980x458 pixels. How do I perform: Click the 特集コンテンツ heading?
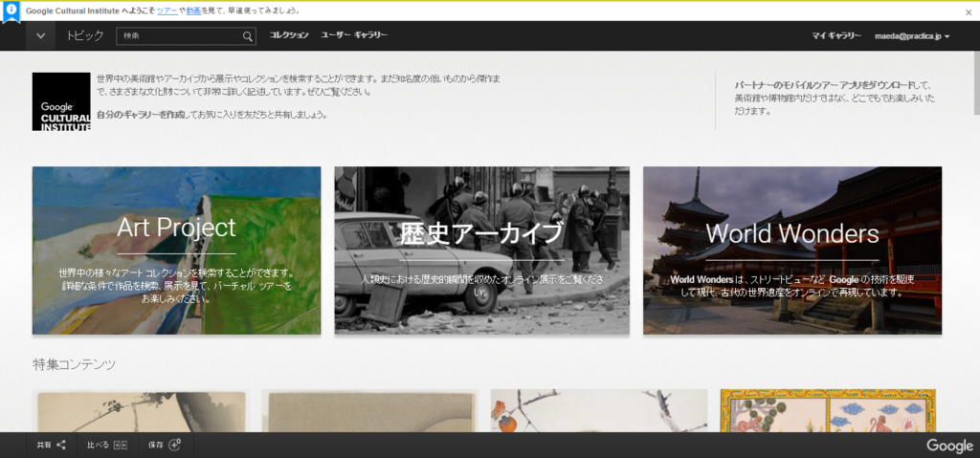pyautogui.click(x=74, y=364)
